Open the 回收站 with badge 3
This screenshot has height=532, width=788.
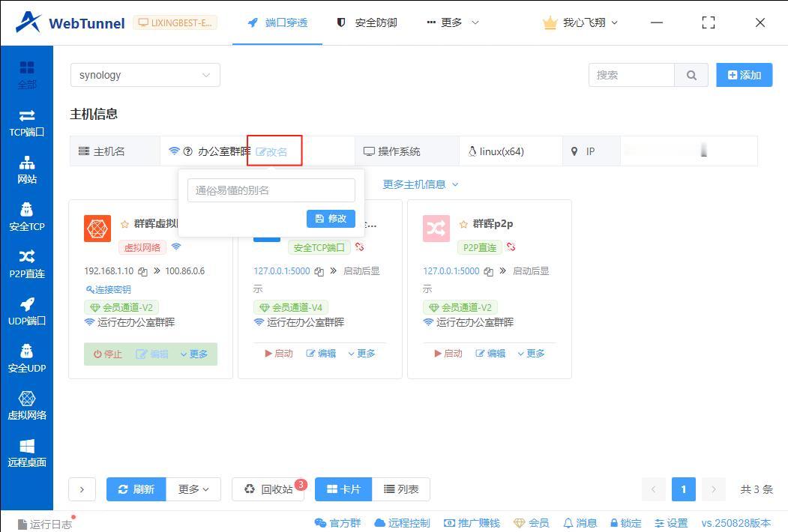click(x=268, y=489)
